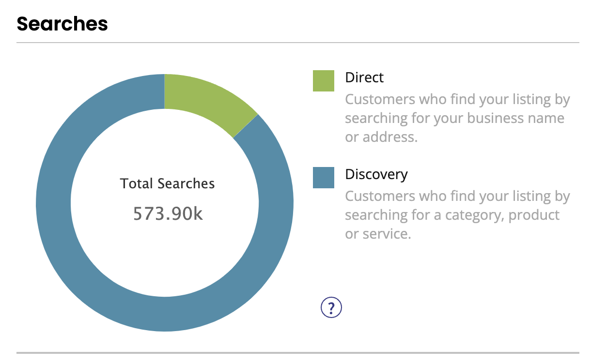Image resolution: width=591 pixels, height=364 pixels.
Task: Click the words 'or address.' under Direct
Action: pyautogui.click(x=381, y=137)
